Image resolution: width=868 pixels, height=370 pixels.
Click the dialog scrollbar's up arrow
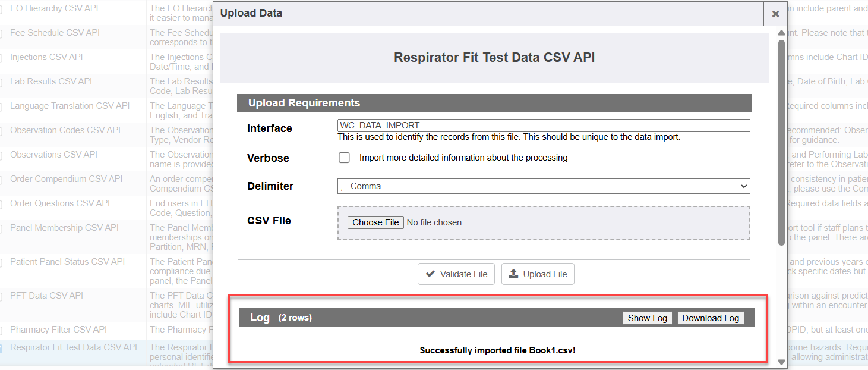point(781,33)
